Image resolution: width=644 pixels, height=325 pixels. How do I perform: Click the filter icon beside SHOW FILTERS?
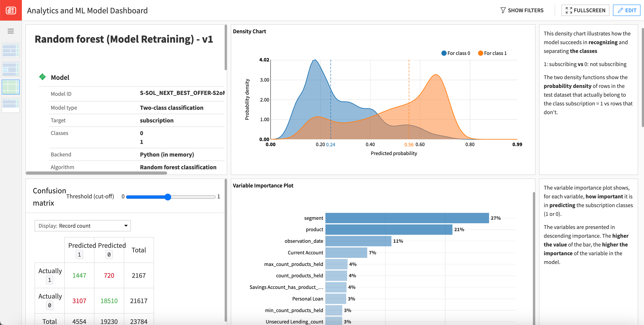pos(503,10)
